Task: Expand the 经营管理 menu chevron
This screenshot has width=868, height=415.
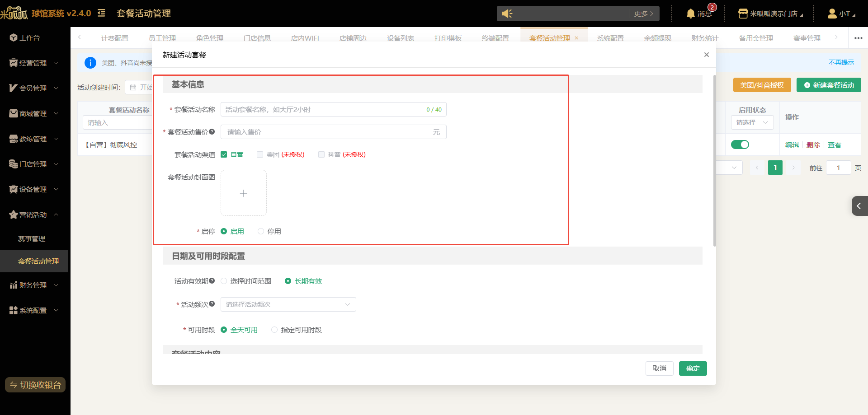Action: coord(56,63)
